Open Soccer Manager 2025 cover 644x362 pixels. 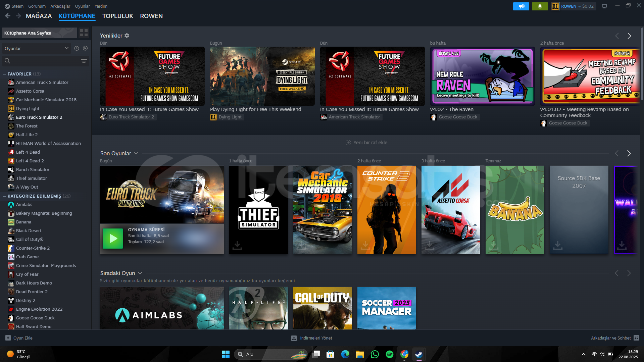[387, 308]
